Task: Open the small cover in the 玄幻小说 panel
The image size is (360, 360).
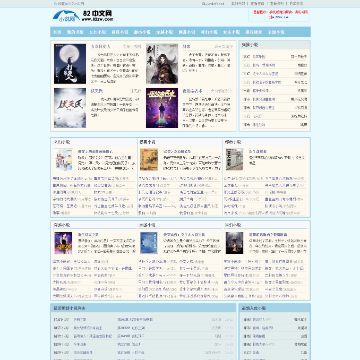Action: point(63,160)
